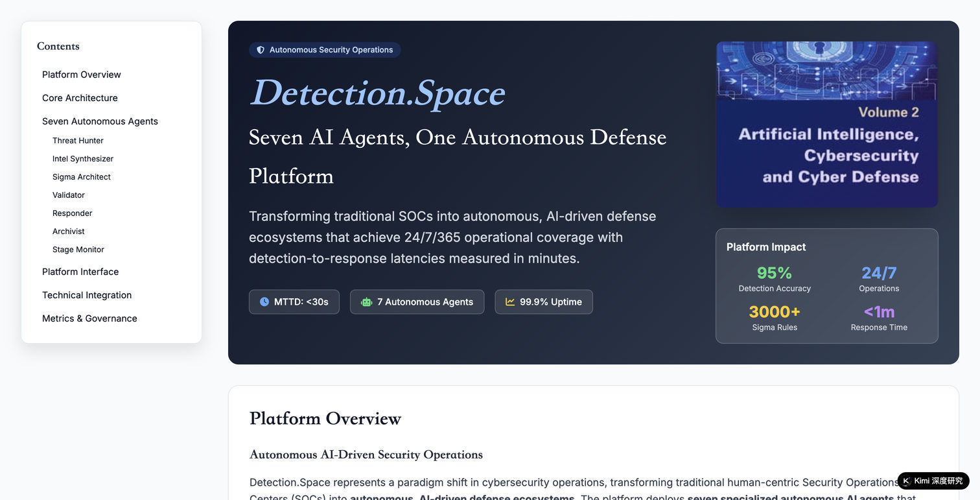Open Seven Autonomous Agents in Contents
Viewport: 980px width, 500px height.
[100, 121]
